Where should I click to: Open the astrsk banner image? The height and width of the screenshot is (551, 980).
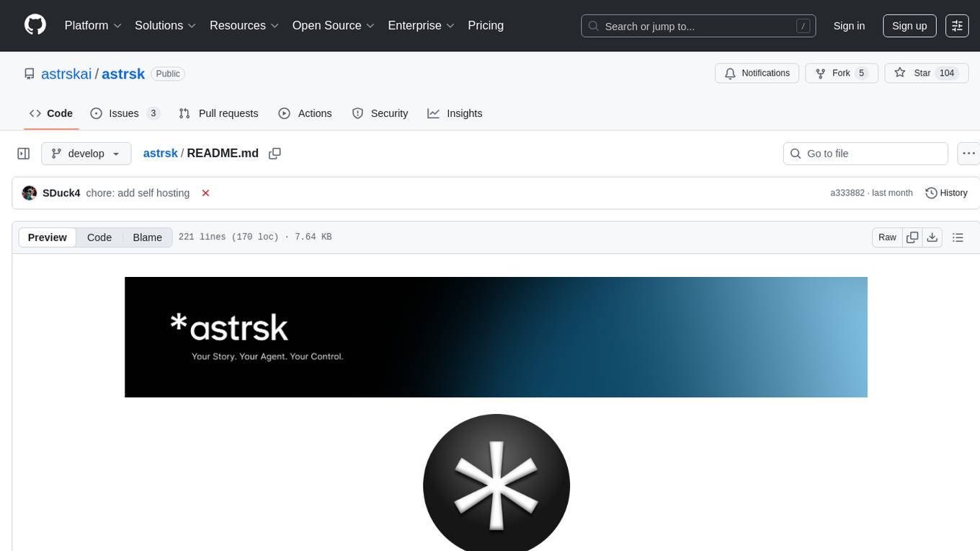(496, 337)
